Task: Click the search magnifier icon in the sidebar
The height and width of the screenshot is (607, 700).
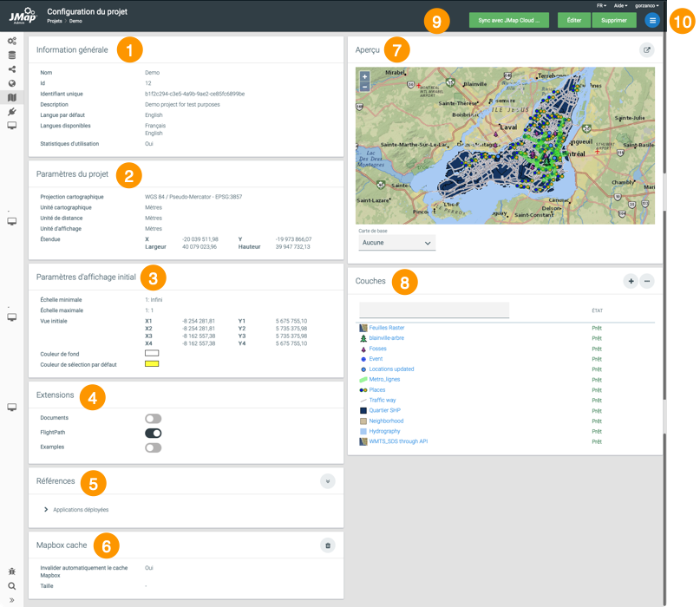Action: pyautogui.click(x=11, y=585)
